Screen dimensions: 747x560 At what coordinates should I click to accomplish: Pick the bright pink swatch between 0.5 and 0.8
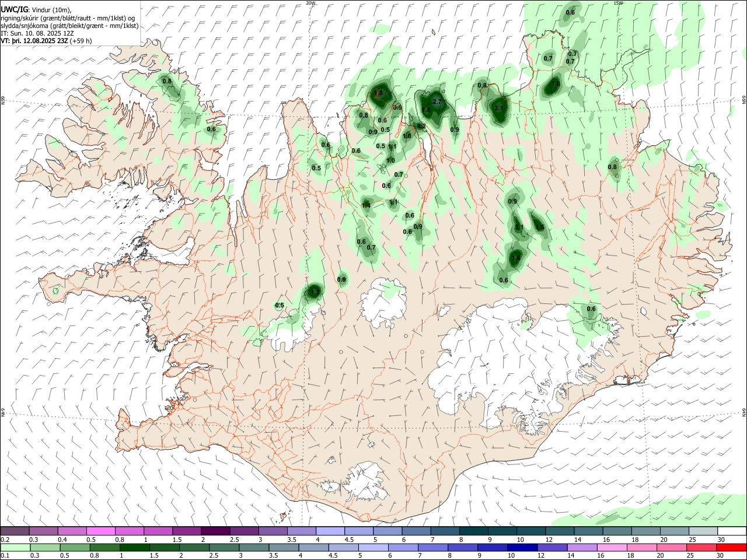(x=100, y=531)
